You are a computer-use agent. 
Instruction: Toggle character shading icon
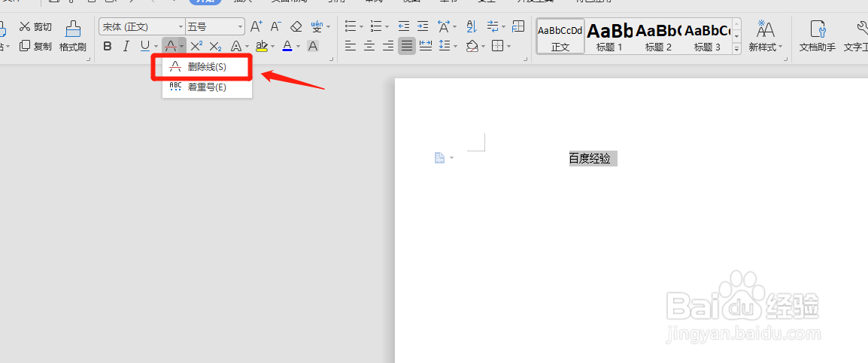(313, 46)
